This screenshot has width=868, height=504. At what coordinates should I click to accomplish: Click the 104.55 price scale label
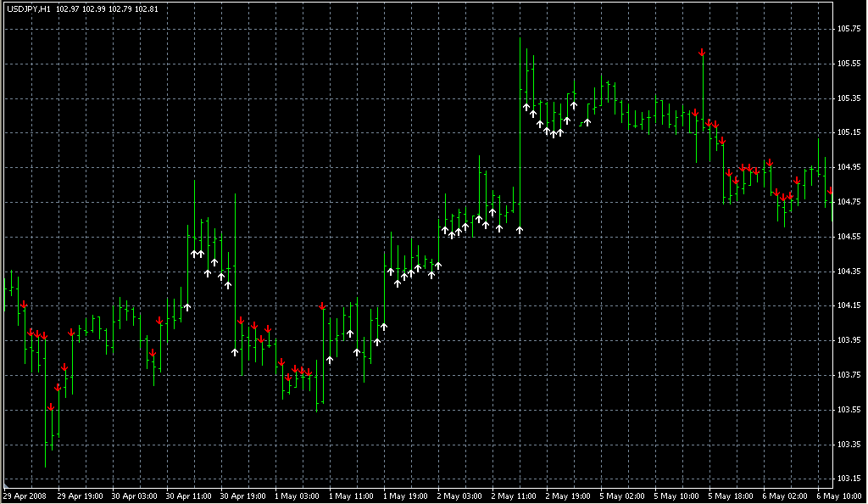849,237
